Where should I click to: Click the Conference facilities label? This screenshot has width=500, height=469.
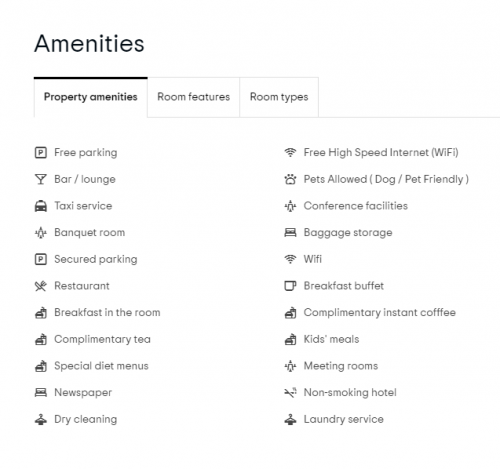tap(356, 206)
